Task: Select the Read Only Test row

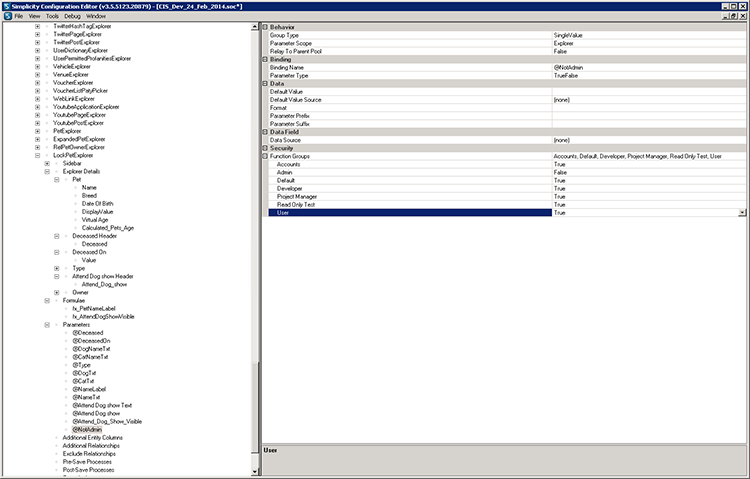Action: pyautogui.click(x=507, y=205)
